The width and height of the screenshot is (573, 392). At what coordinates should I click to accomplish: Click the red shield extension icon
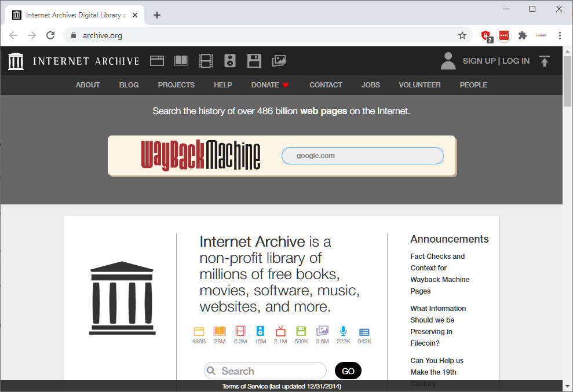point(486,36)
